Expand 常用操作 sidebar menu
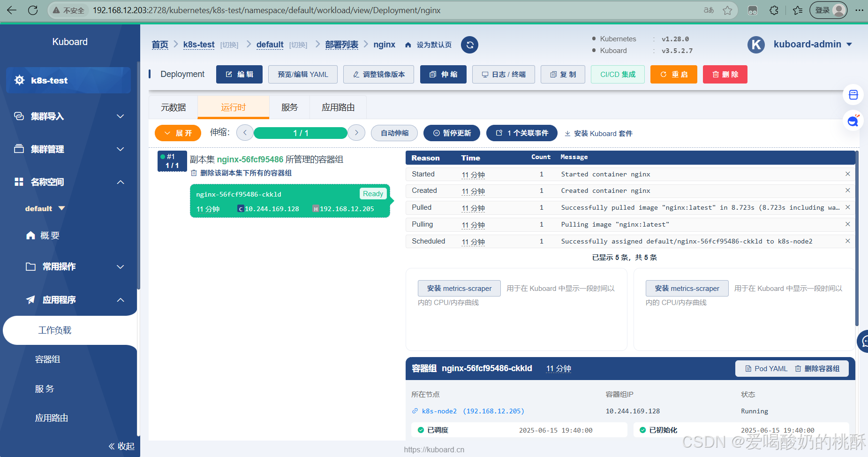The width and height of the screenshot is (868, 457). (x=74, y=267)
